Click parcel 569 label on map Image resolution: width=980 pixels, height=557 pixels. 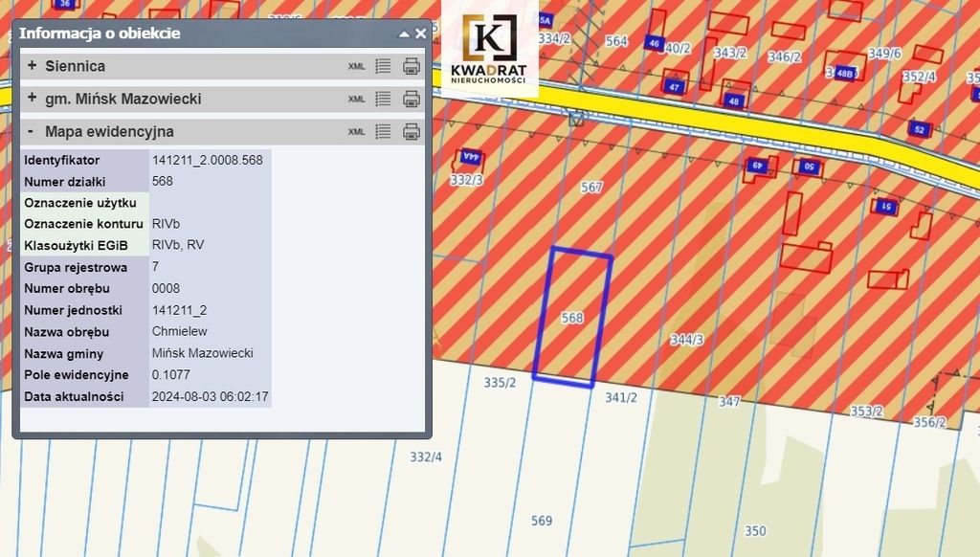pos(542,521)
